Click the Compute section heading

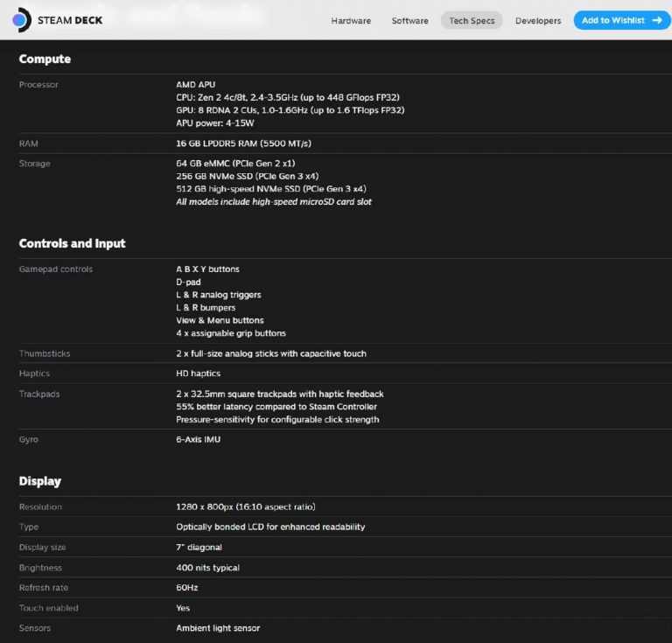pyautogui.click(x=45, y=59)
